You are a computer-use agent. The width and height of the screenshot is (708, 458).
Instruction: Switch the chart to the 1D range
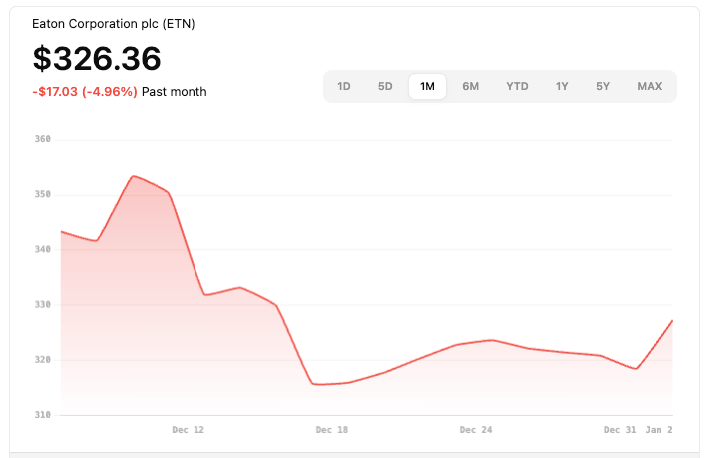[344, 86]
